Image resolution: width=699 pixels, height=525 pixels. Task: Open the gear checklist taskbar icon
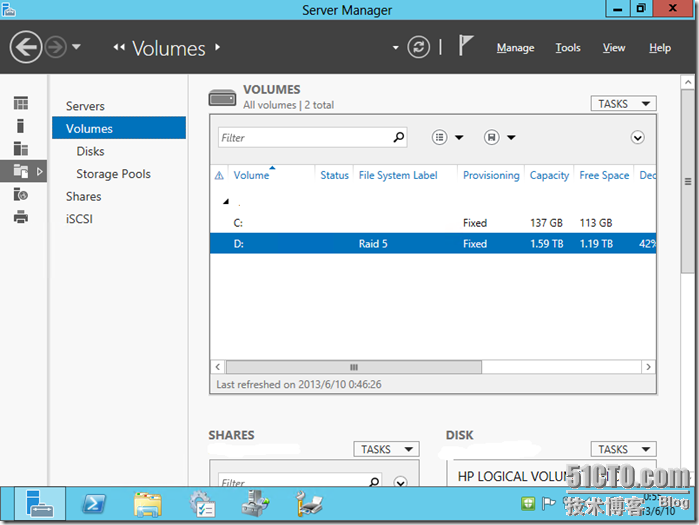[202, 504]
